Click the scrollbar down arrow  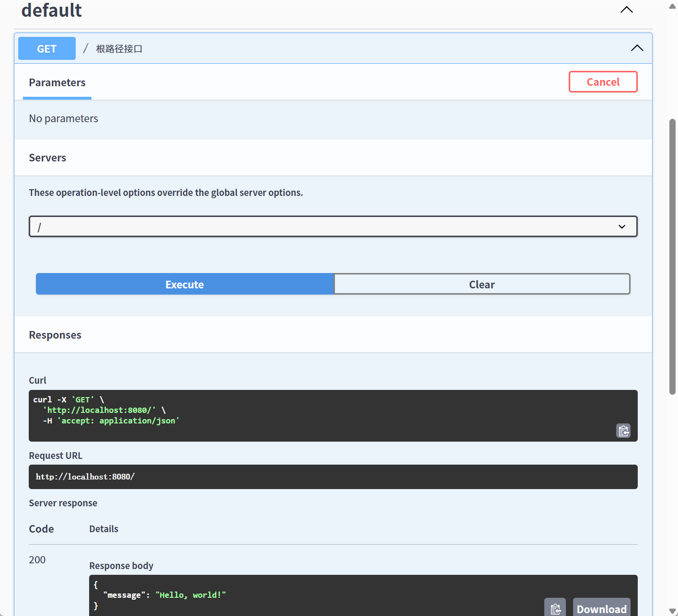pyautogui.click(x=672, y=611)
